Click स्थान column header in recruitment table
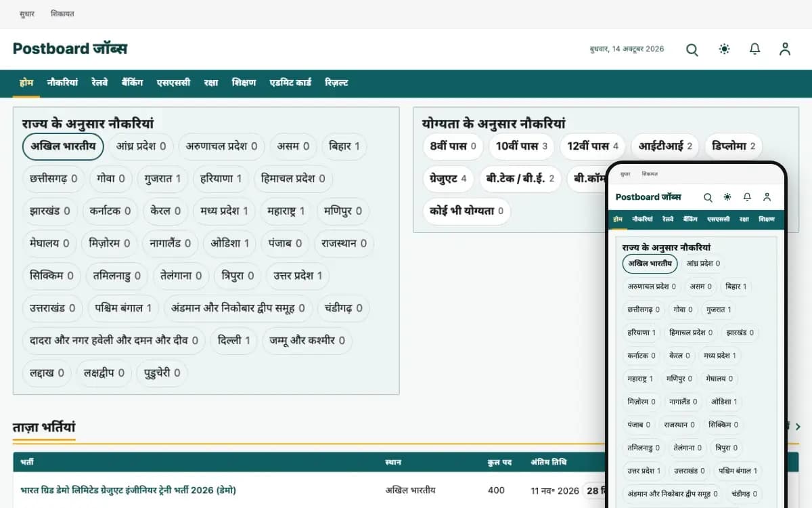The image size is (812, 508). (x=393, y=463)
